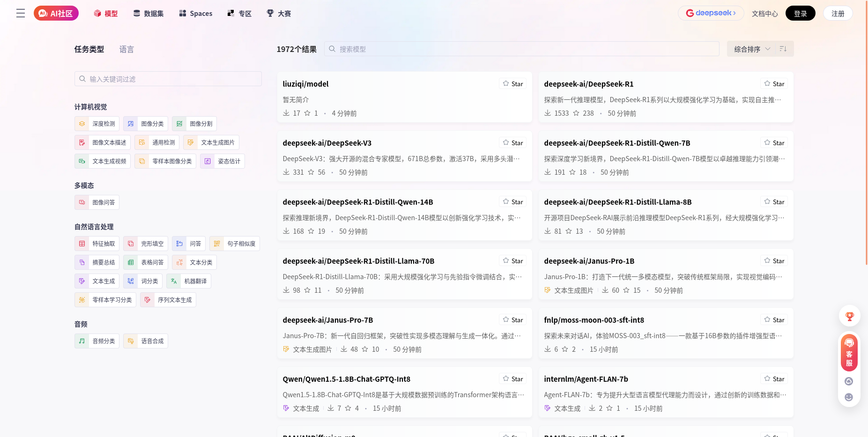Open the hamburger menu icon
This screenshot has height=437, width=868.
[x=21, y=13]
